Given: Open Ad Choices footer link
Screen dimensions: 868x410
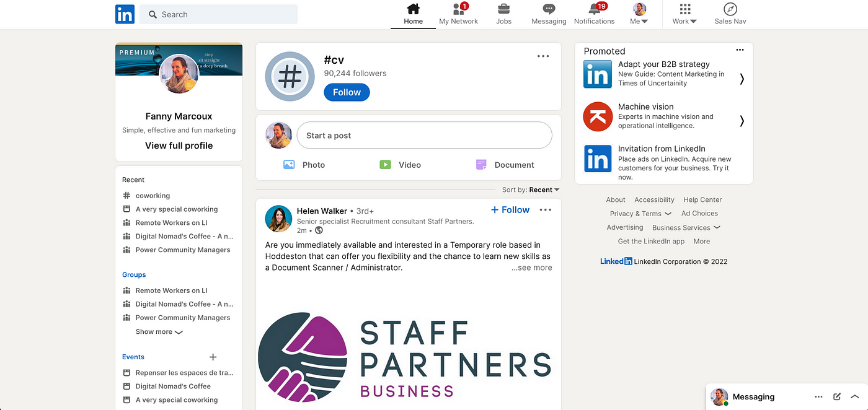Looking at the screenshot, I should pos(699,213).
